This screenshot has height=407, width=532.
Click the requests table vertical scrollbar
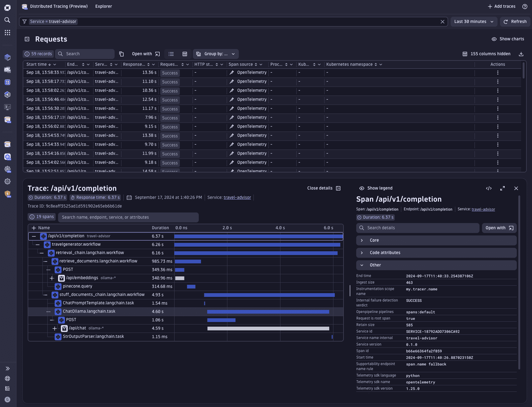[x=524, y=71]
